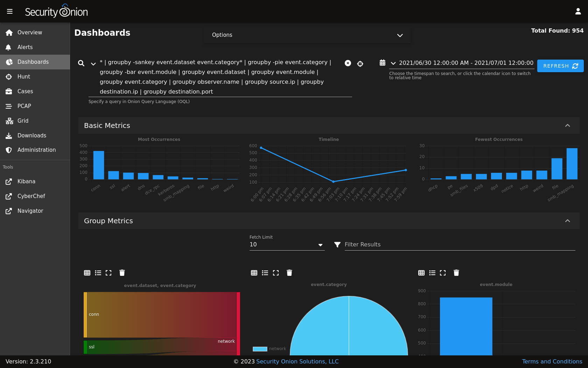This screenshot has height=368, width=588.
Task: Expand the Options panel
Action: point(307,35)
